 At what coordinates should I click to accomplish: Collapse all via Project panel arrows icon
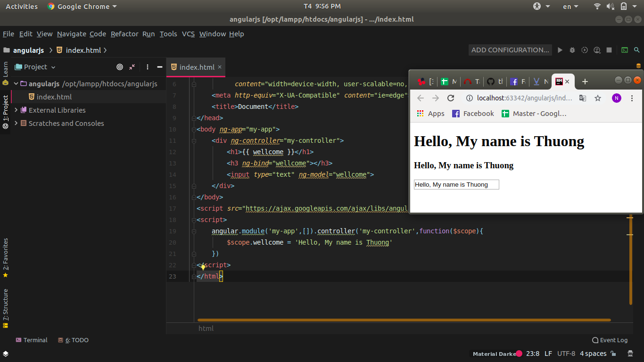click(x=132, y=67)
